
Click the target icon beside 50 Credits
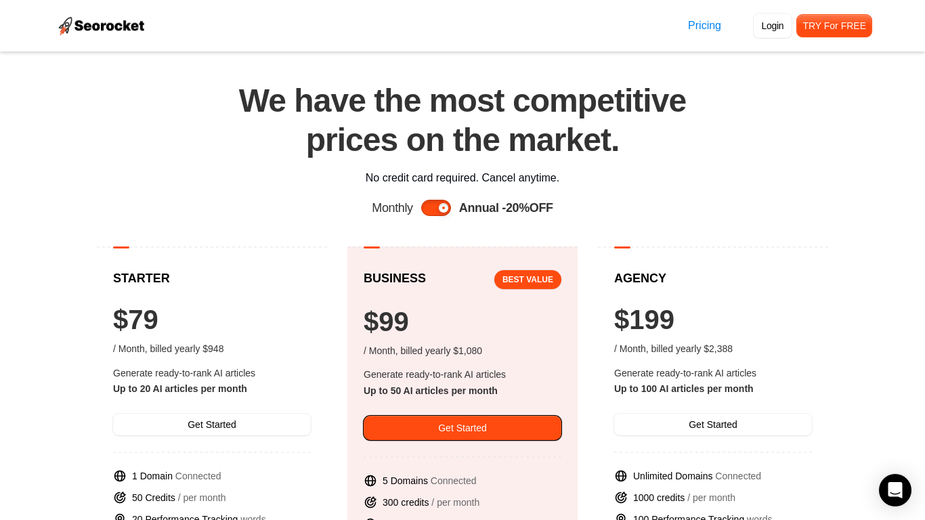(120, 498)
